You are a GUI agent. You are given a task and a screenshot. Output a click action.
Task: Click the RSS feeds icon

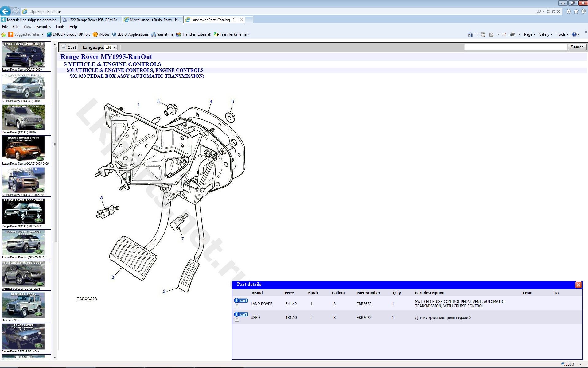point(491,34)
